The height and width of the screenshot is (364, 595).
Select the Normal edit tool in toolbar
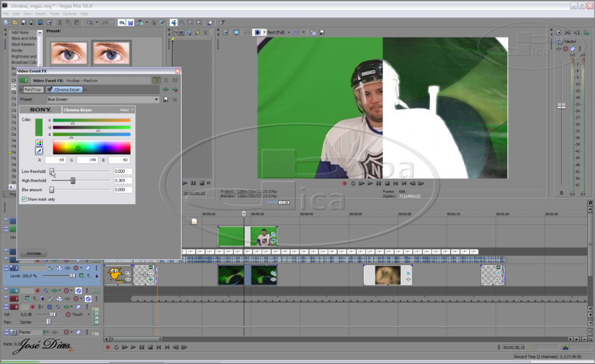(x=174, y=23)
